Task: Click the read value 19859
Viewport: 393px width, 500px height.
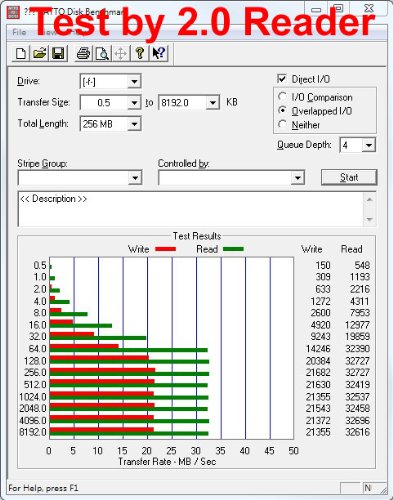Action: 357,336
